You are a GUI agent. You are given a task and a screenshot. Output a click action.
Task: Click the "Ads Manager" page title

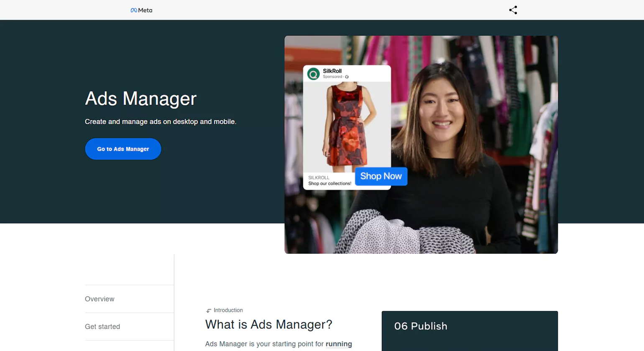(140, 99)
